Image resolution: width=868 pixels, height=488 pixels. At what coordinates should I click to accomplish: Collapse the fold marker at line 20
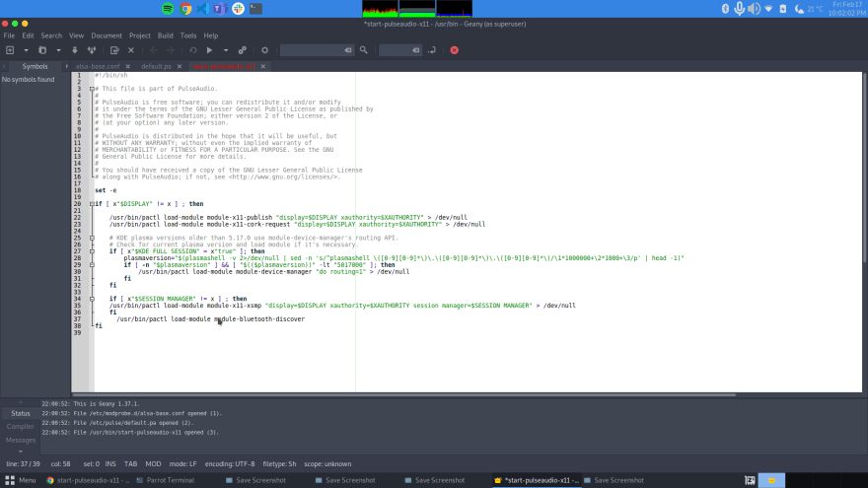[x=92, y=204]
